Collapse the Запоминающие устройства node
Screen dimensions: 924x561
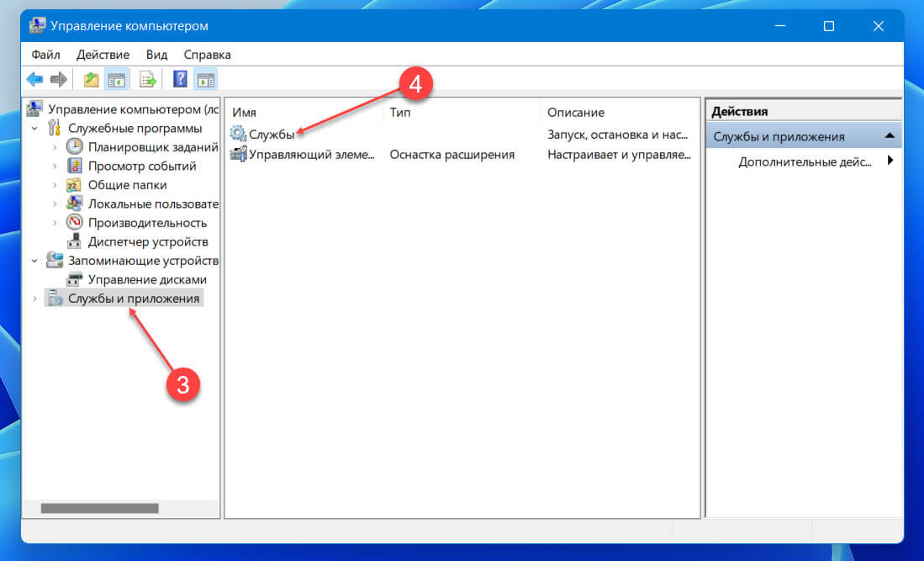click(34, 260)
